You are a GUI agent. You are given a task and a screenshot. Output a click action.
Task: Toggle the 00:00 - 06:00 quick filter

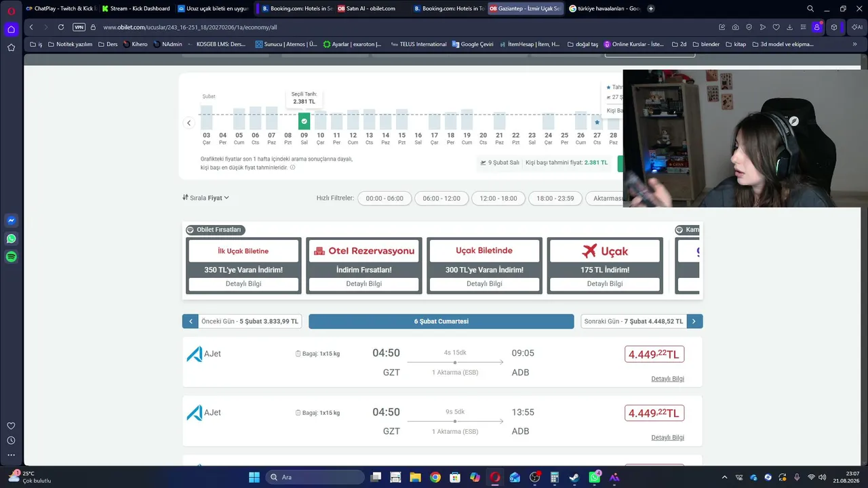tap(384, 199)
